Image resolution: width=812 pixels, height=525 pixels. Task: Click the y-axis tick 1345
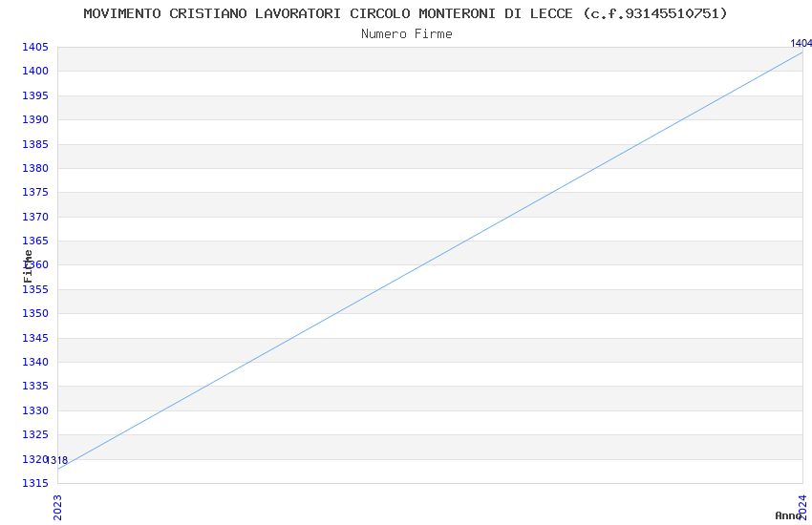click(35, 338)
